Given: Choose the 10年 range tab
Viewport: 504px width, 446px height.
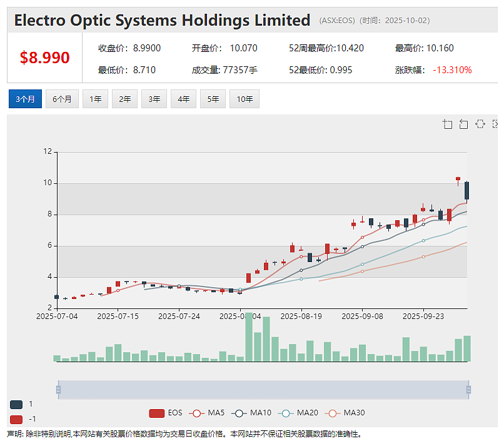Looking at the screenshot, I should tap(244, 99).
